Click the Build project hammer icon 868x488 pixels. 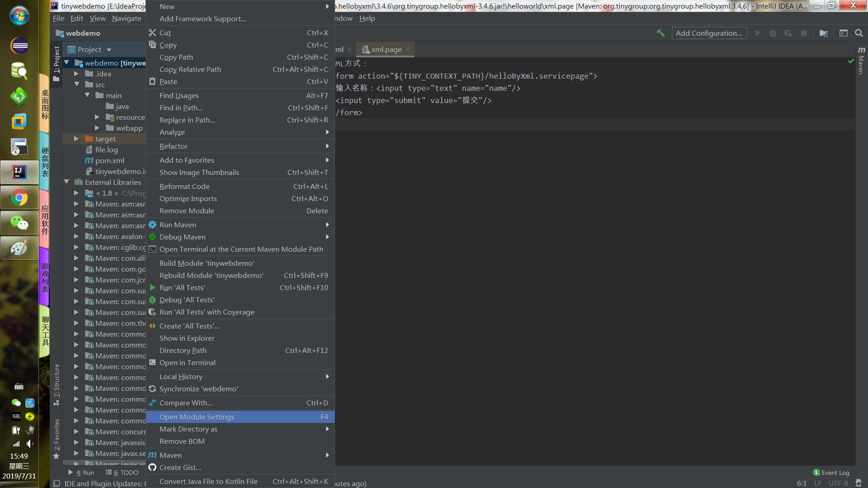(x=660, y=33)
